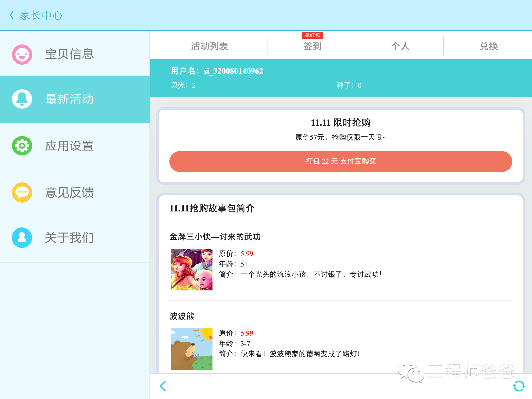
Task: Click 原价57元，抢购仅限一天哦~ text
Action: click(x=341, y=137)
